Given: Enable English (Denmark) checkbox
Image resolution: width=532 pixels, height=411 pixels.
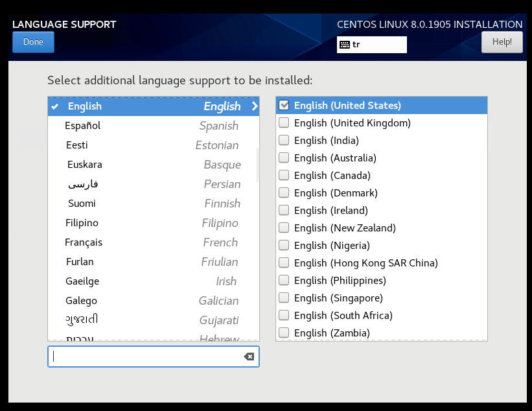Looking at the screenshot, I should [x=284, y=193].
